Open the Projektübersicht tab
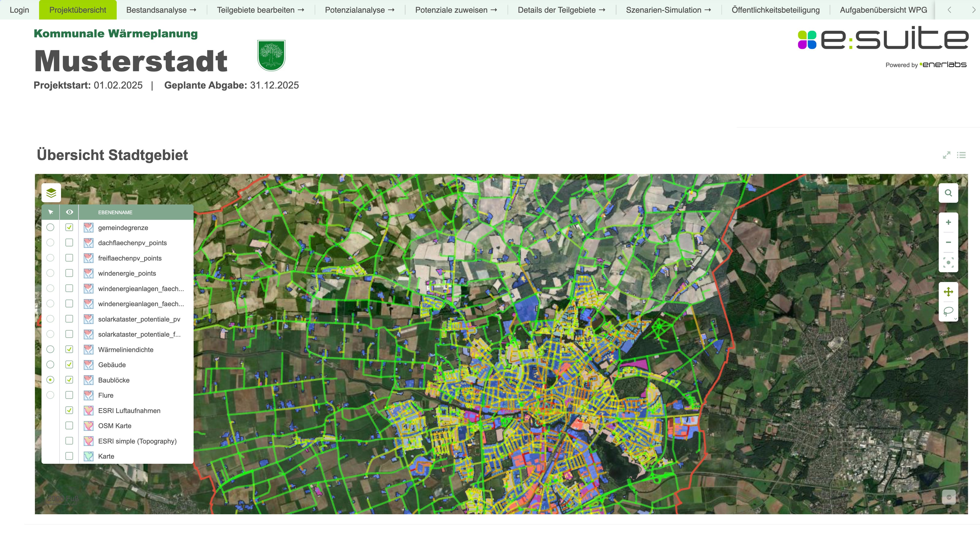The width and height of the screenshot is (980, 545). (78, 10)
